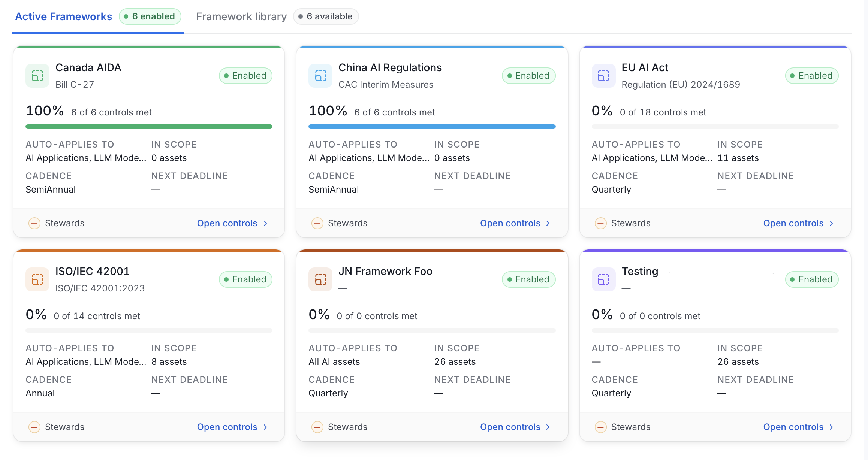Click '0 of 14 controls met' text
This screenshot has width=868, height=460.
(97, 316)
